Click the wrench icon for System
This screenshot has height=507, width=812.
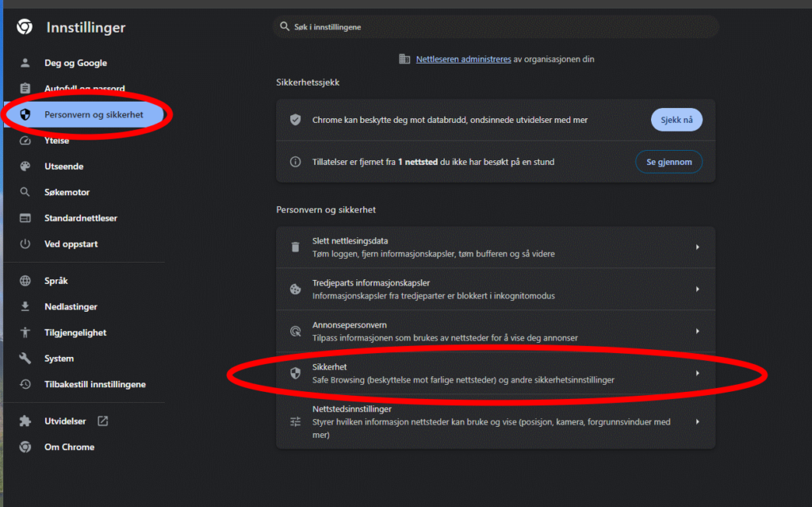(25, 359)
